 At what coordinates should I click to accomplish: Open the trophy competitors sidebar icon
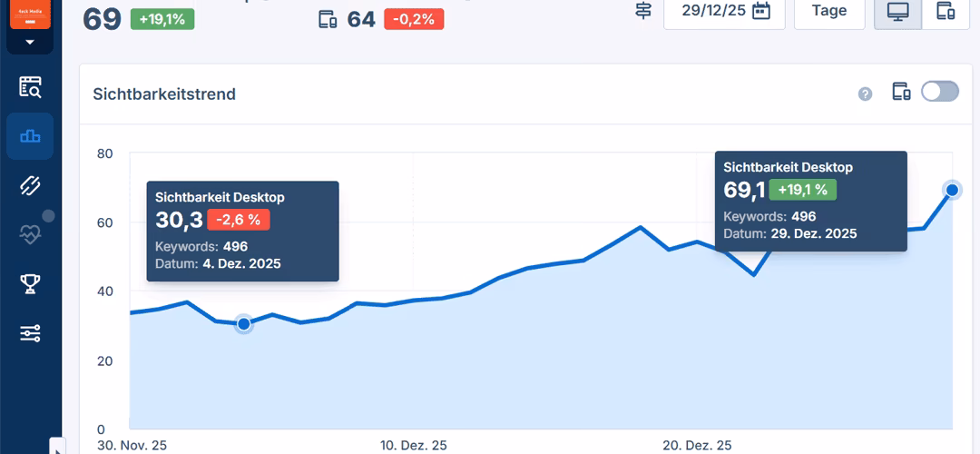[30, 284]
